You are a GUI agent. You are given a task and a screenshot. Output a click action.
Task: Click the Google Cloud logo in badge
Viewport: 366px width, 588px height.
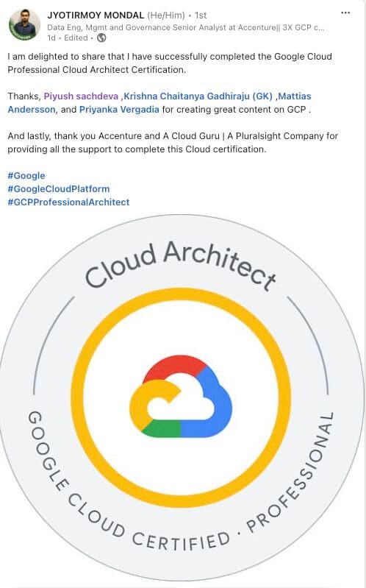pos(181,396)
